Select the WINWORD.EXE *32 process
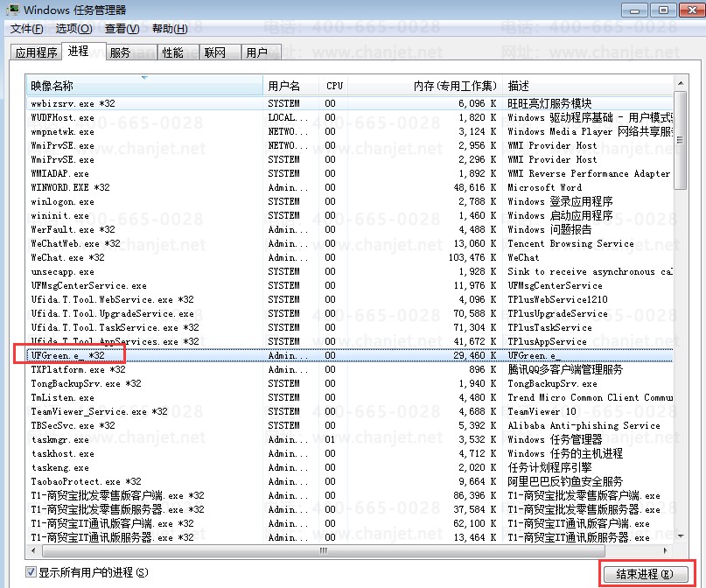This screenshot has height=588, width=706. pos(71,187)
